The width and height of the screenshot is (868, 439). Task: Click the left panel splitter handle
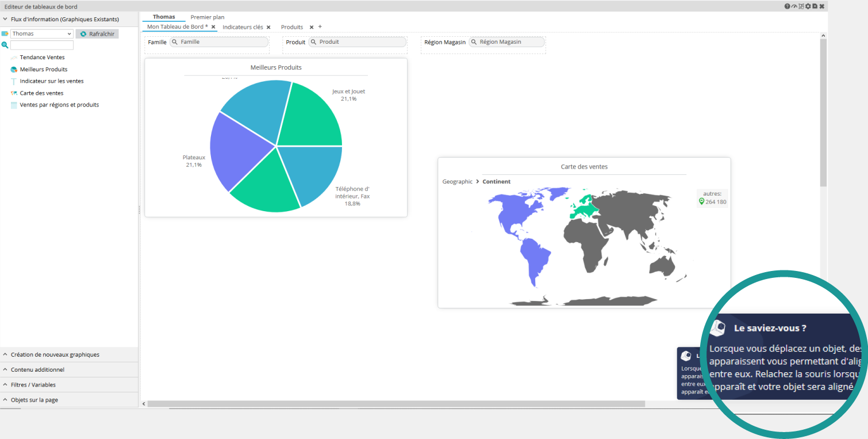tap(139, 211)
